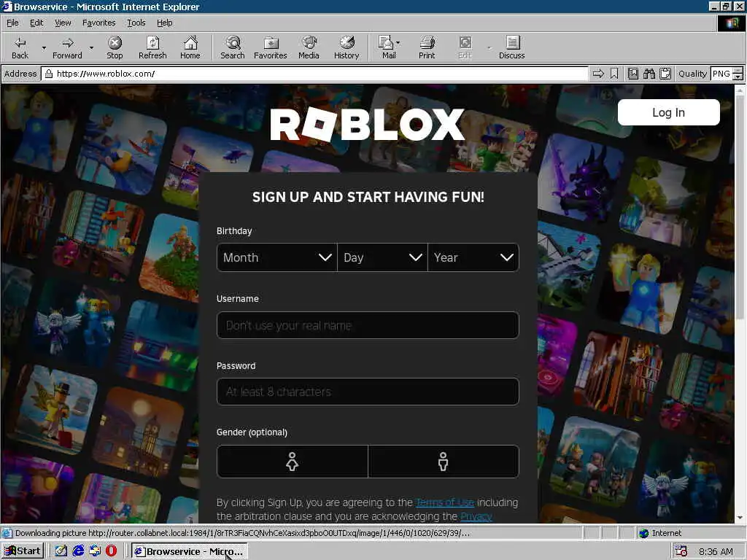747x560 pixels.
Task: Expand the Mail button dropdown arrow
Action: tap(398, 43)
